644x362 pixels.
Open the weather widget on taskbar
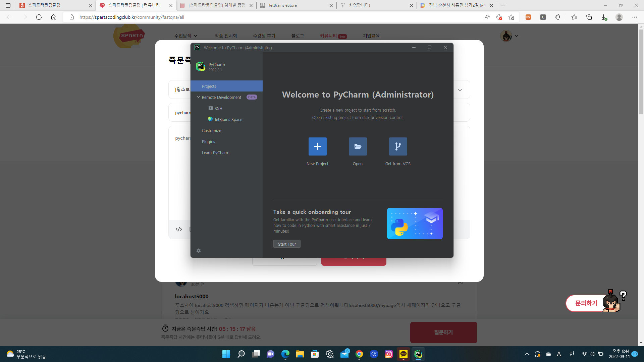(26, 354)
